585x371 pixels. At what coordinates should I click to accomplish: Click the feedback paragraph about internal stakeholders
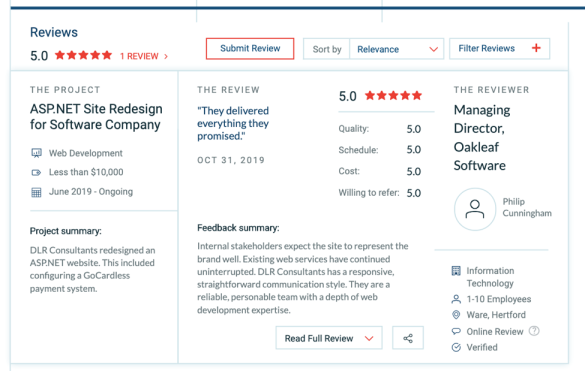(303, 278)
